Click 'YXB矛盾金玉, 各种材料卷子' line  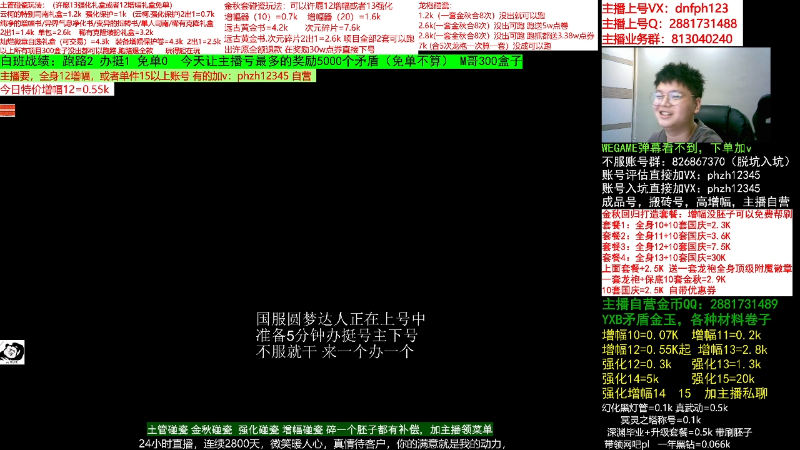(687, 320)
